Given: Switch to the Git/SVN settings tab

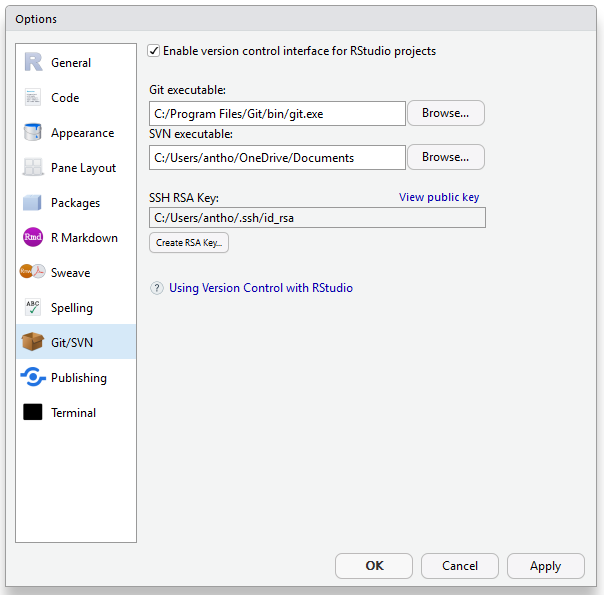Looking at the screenshot, I should click(x=71, y=343).
